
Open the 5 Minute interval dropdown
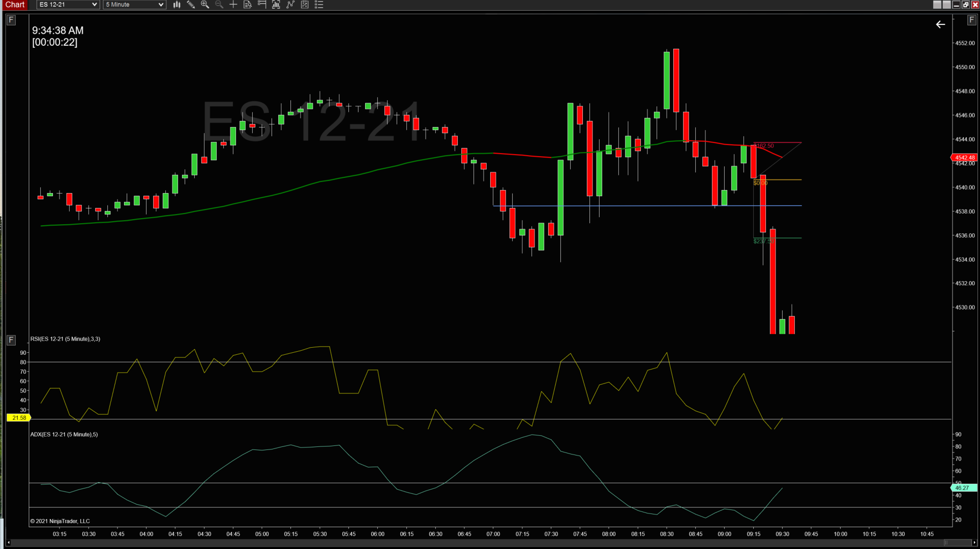tap(134, 5)
